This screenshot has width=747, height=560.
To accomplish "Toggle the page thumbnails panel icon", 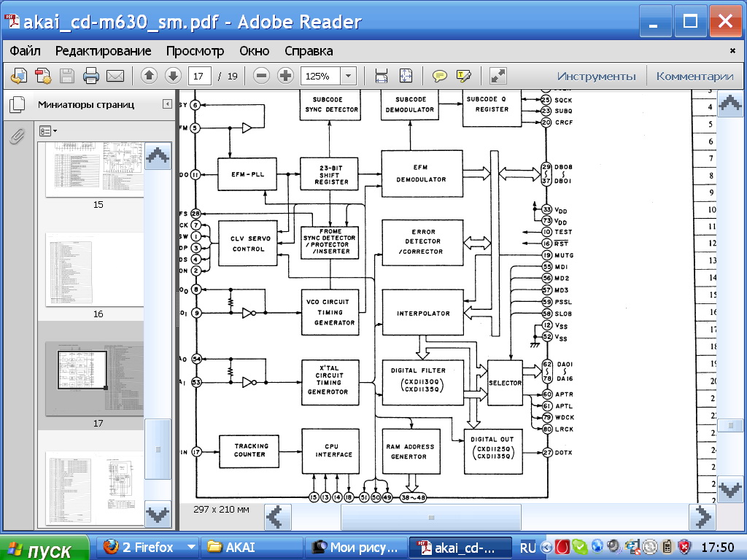I will 17,105.
